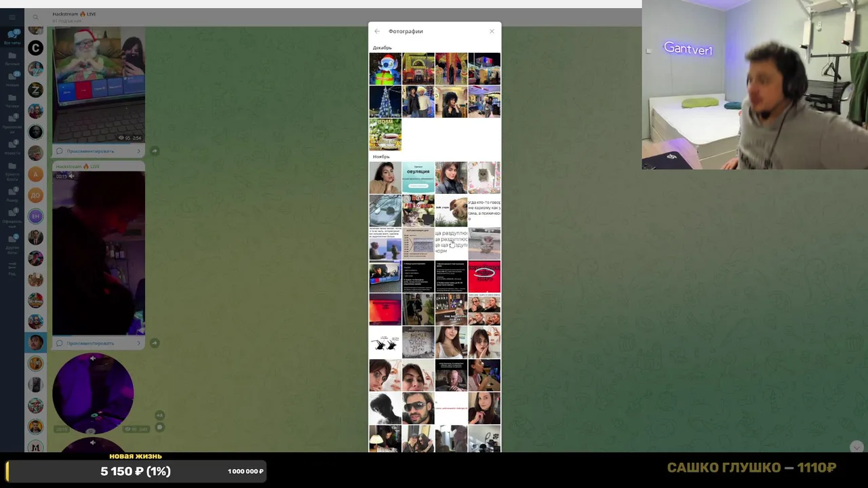
Task: Open the red oval thumbnail on black
Action: coord(484,277)
